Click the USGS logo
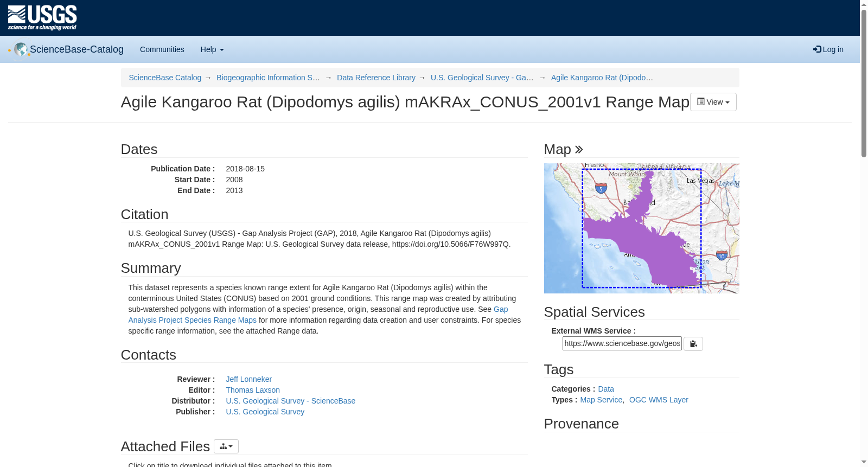This screenshot has height=467, width=868. [x=42, y=18]
